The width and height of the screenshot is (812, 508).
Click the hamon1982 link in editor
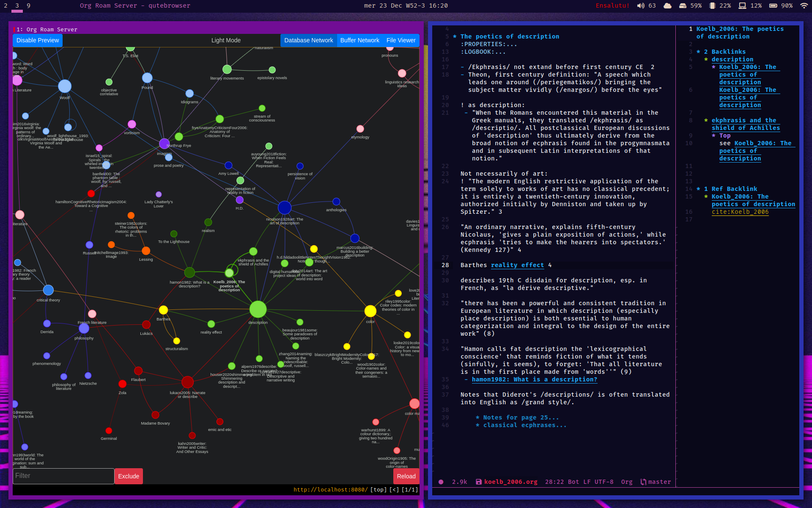[x=533, y=379]
